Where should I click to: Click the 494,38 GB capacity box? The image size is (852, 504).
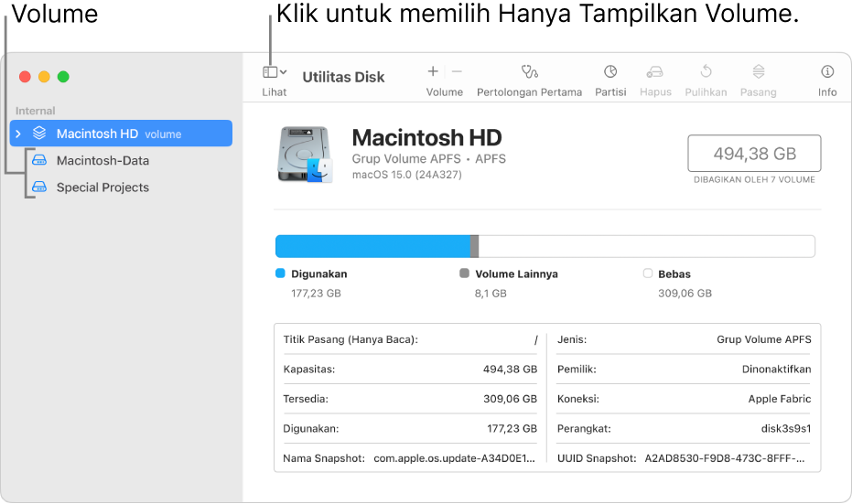pos(754,154)
